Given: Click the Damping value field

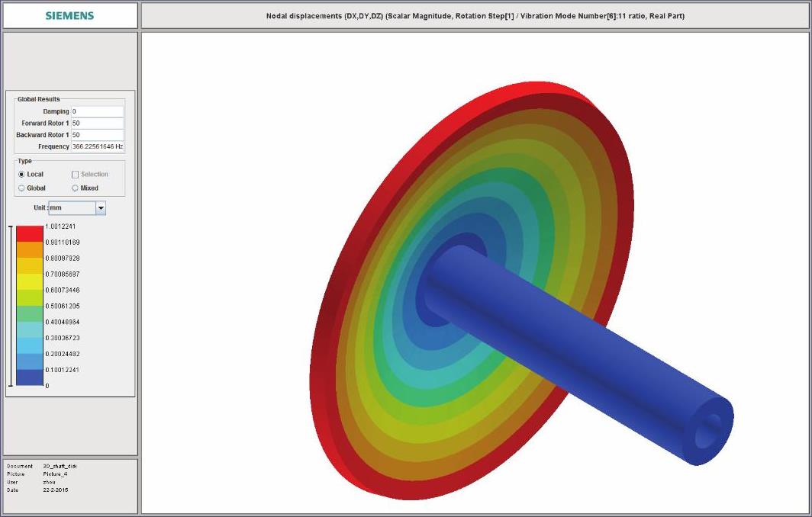Looking at the screenshot, I should pyautogui.click(x=97, y=111).
